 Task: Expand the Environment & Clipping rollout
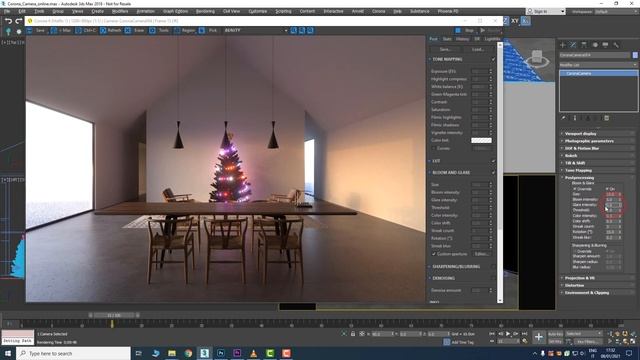[x=598, y=293]
